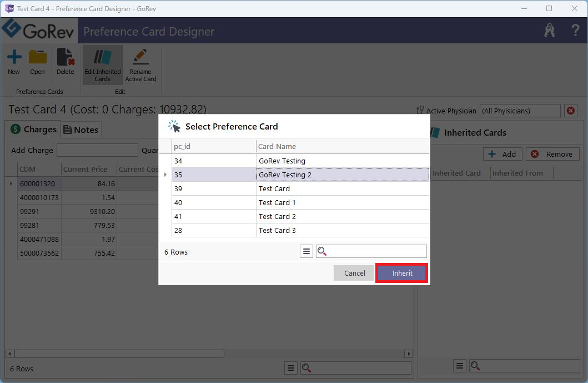Image resolution: width=588 pixels, height=383 pixels.
Task: Click the row indicator arrow for CDM 600001320
Action: (11, 183)
